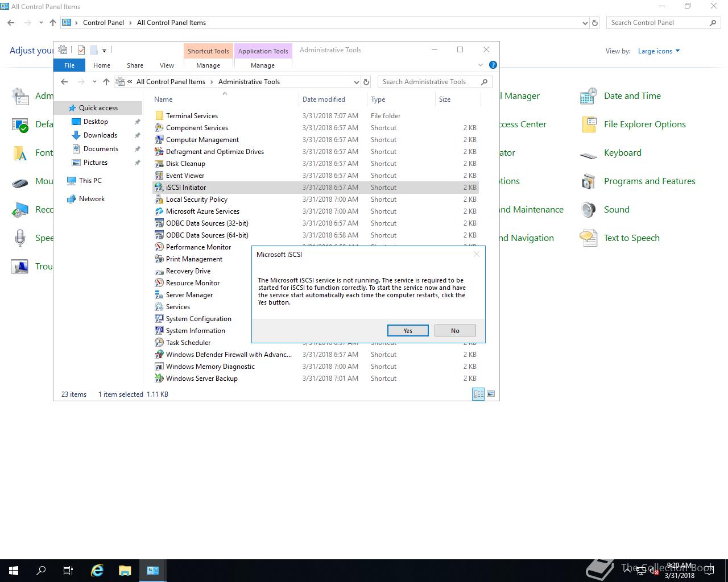728x582 pixels.
Task: Click Yes in the Microsoft iSCSI dialog
Action: point(408,331)
